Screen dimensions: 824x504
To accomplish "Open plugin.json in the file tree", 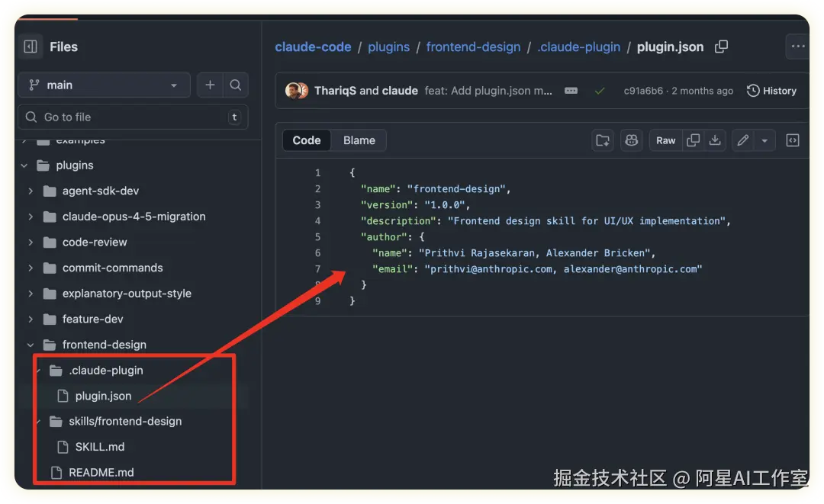I will [x=103, y=396].
